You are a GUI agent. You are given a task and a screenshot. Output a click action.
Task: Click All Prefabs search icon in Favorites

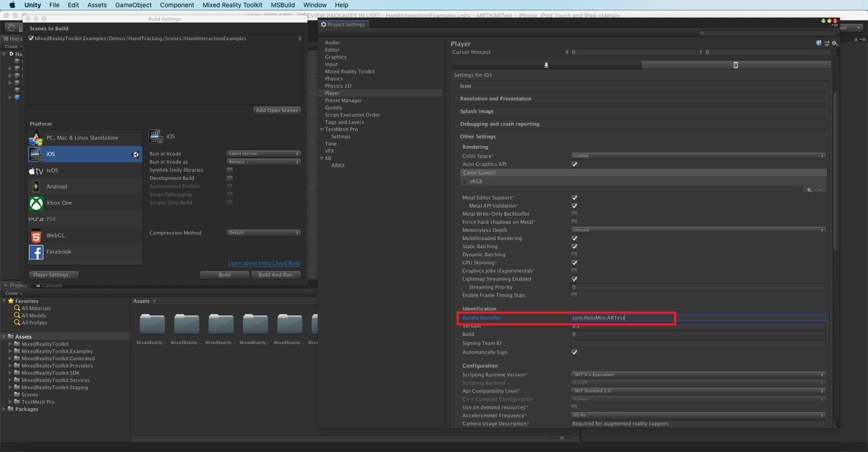[x=17, y=323]
